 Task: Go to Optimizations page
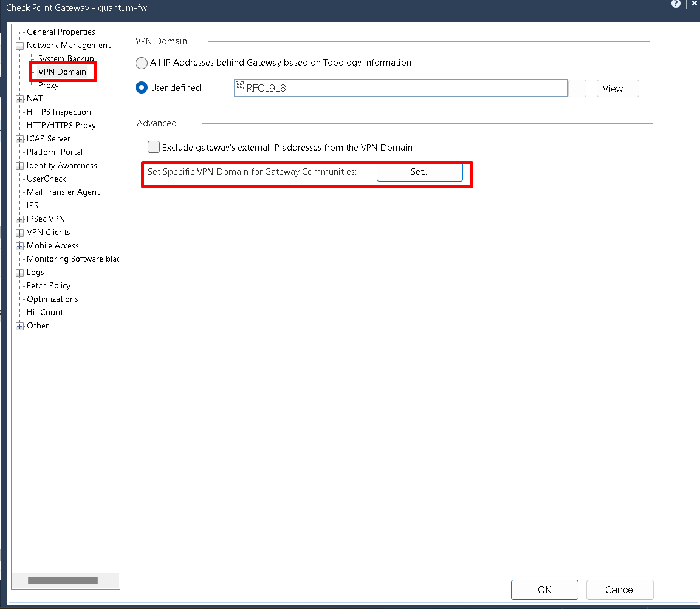(52, 299)
